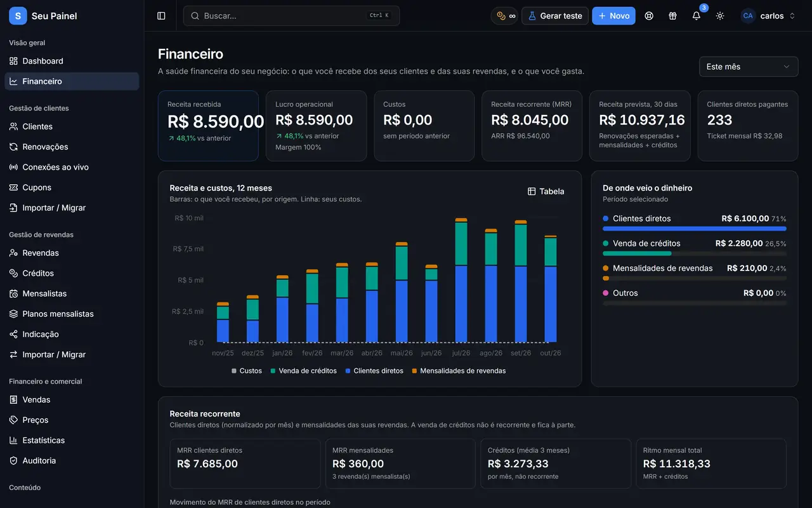Open the notifications bell icon
Screen dimensions: 812x508
click(697, 16)
